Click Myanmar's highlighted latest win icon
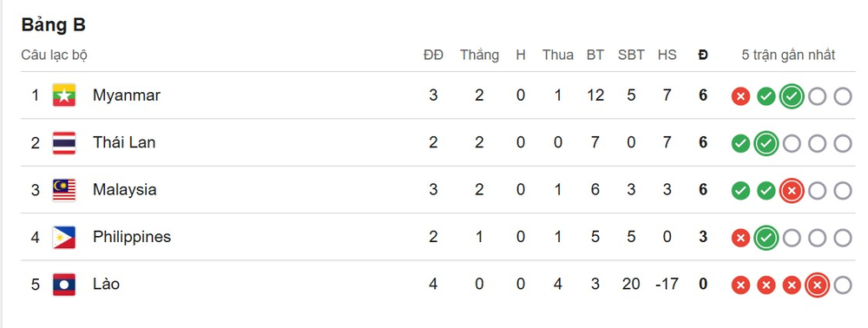Image resolution: width=868 pixels, height=328 pixels. pos(792,97)
